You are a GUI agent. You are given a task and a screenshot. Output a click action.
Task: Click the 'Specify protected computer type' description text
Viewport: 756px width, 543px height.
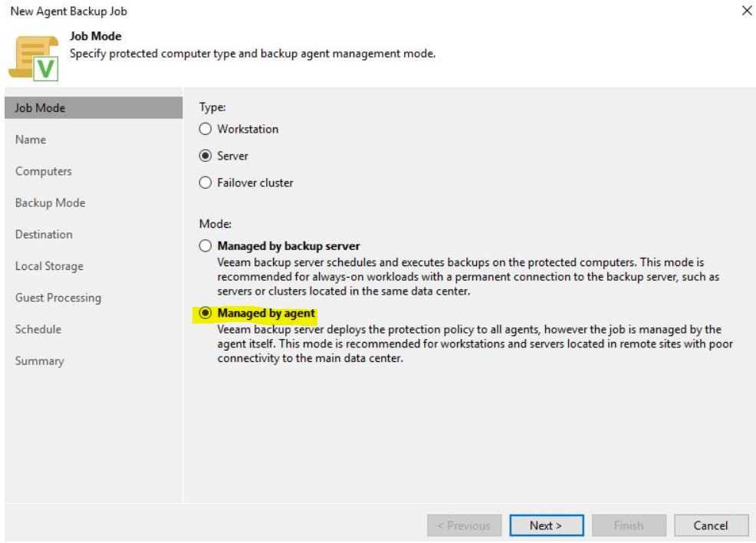[253, 54]
